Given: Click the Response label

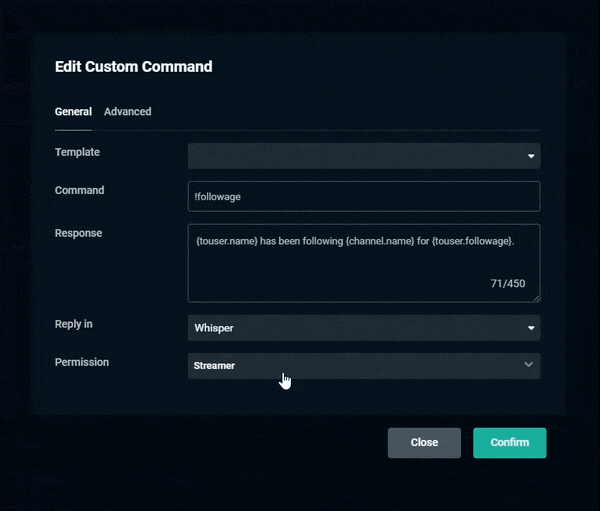Looking at the screenshot, I should (78, 233).
